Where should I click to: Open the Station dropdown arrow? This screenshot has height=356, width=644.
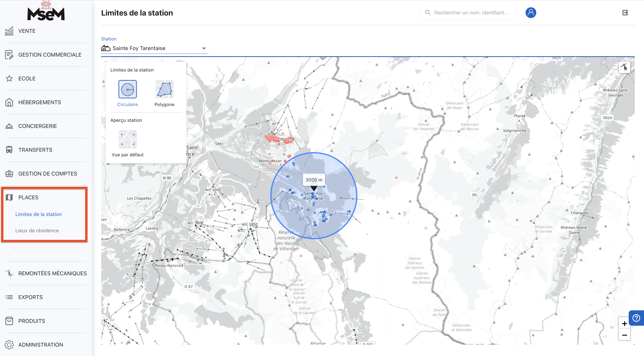click(204, 49)
